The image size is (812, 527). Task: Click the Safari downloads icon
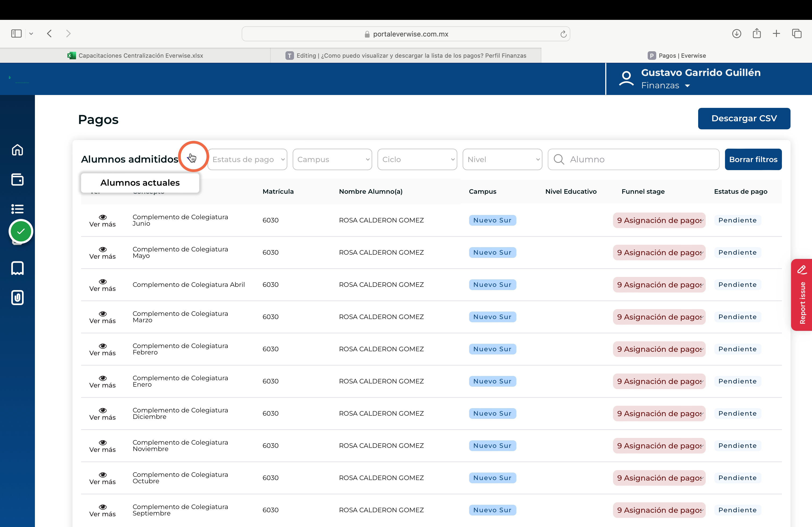(737, 33)
